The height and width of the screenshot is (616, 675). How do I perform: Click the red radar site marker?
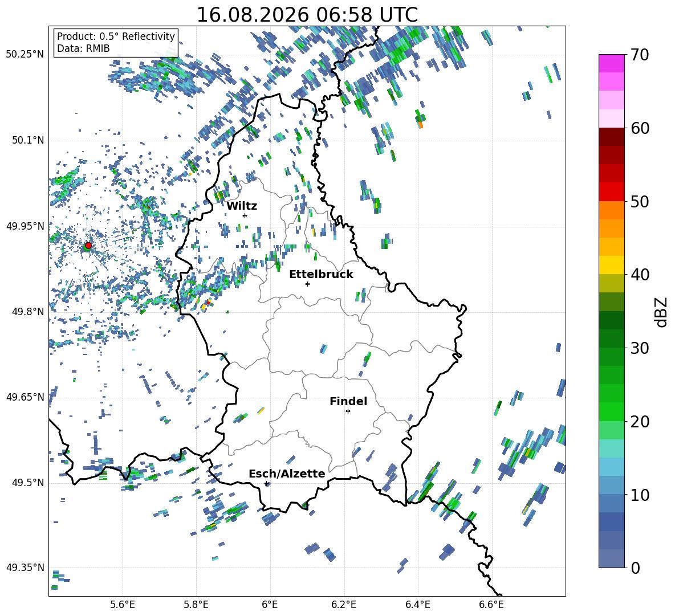(x=88, y=246)
